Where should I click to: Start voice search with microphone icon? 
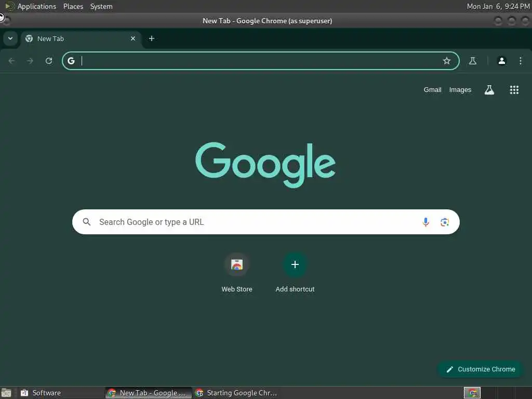point(425,222)
